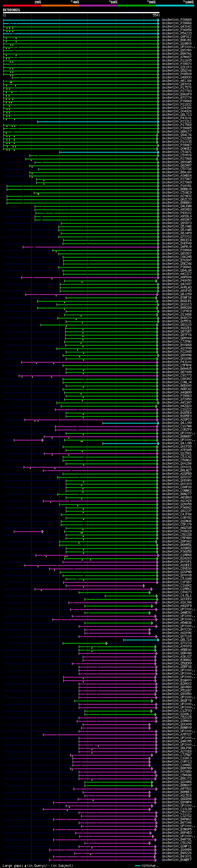Click the cyan ~100% identity legend segment

[175, 6]
